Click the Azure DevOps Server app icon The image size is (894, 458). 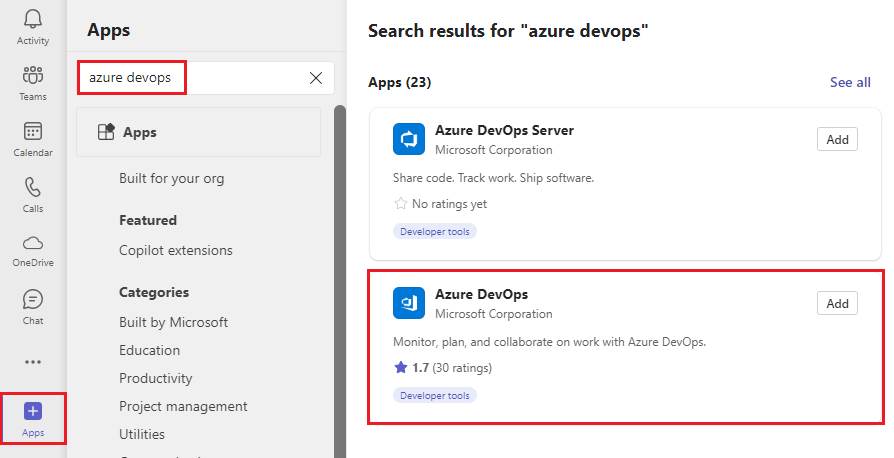(x=409, y=139)
